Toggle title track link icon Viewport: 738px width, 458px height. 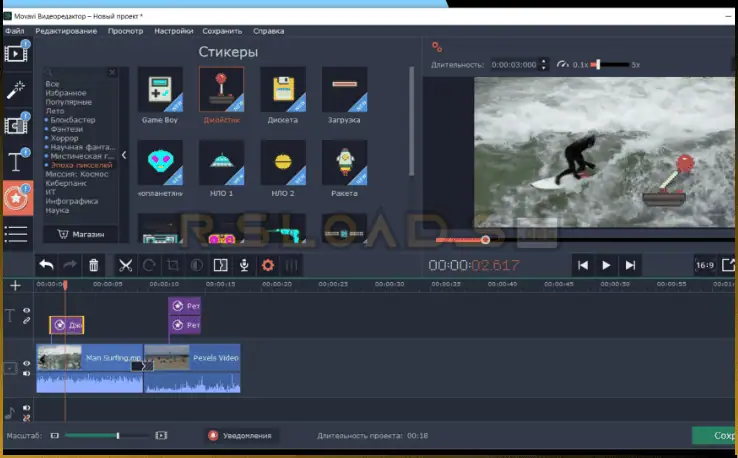pyautogui.click(x=26, y=321)
